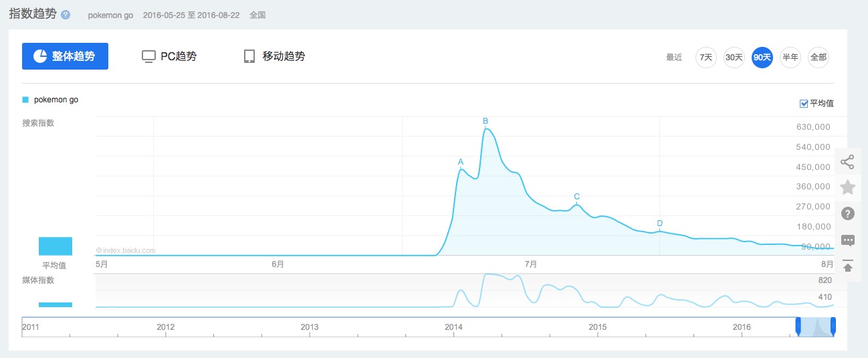Click the 搜索指数 search index label
This screenshot has height=358, width=868.
(x=38, y=123)
